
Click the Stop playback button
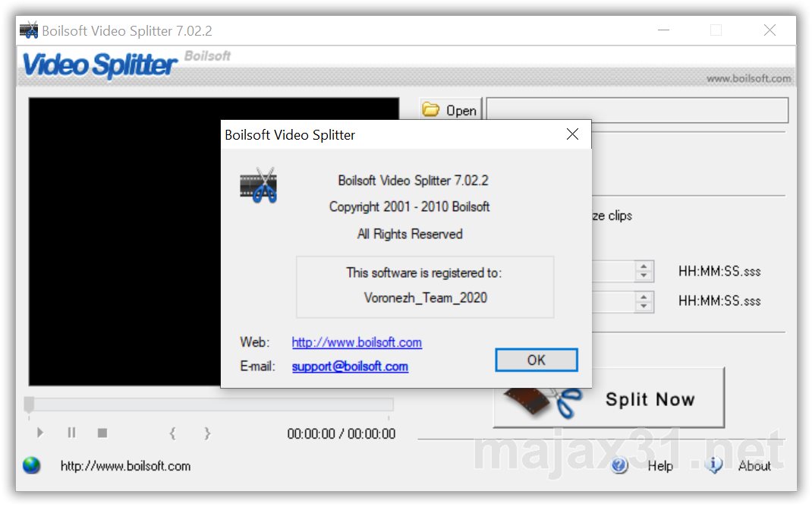click(x=102, y=433)
